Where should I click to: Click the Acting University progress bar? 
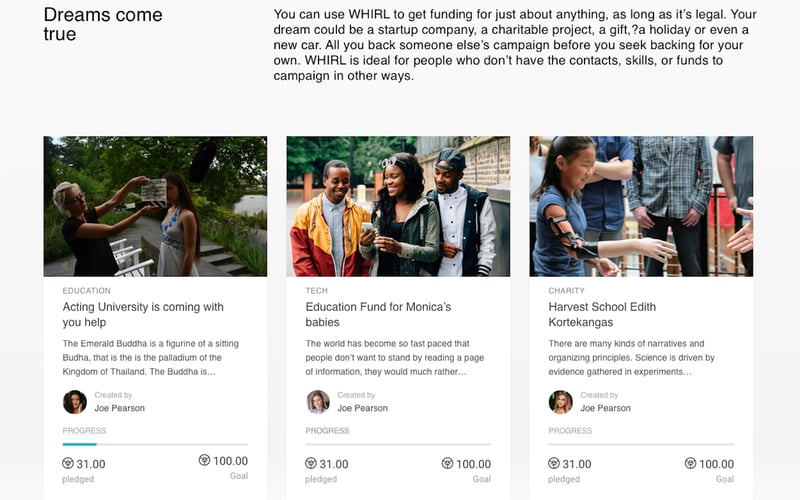155,444
